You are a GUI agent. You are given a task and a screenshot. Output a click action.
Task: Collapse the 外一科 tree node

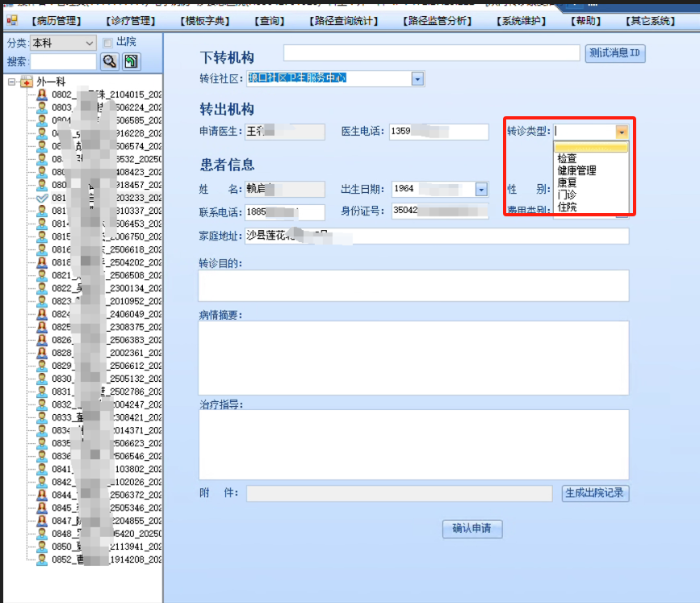click(x=12, y=82)
